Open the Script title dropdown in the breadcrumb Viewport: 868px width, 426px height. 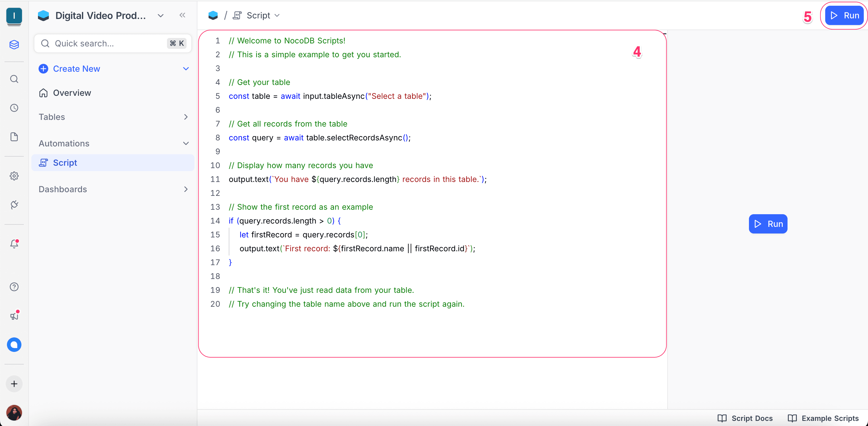click(x=277, y=15)
